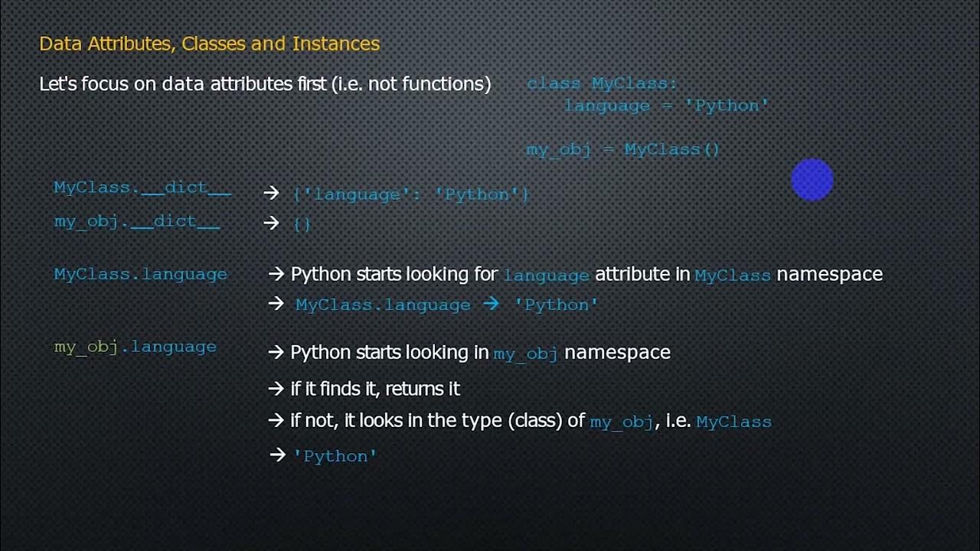
Task: Click the label 'my_obj.language'
Action: click(136, 347)
